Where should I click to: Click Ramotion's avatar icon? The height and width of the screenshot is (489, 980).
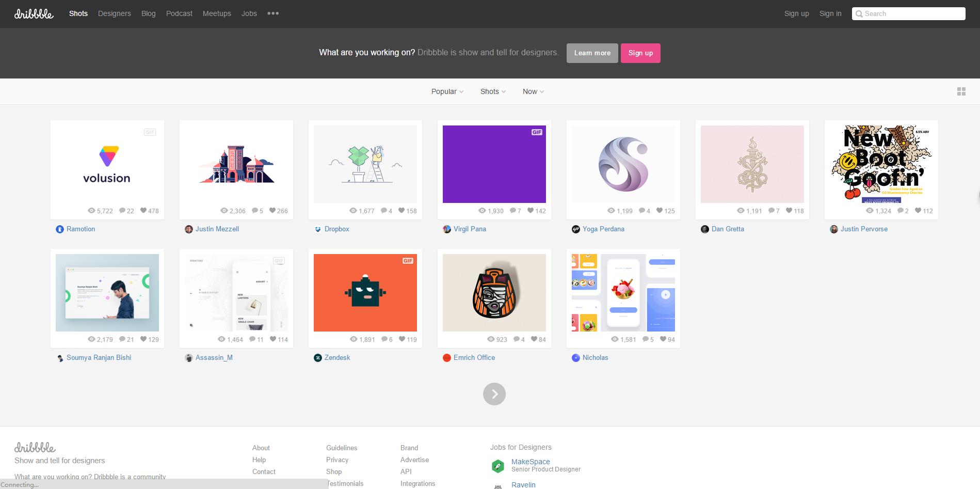[x=60, y=229]
